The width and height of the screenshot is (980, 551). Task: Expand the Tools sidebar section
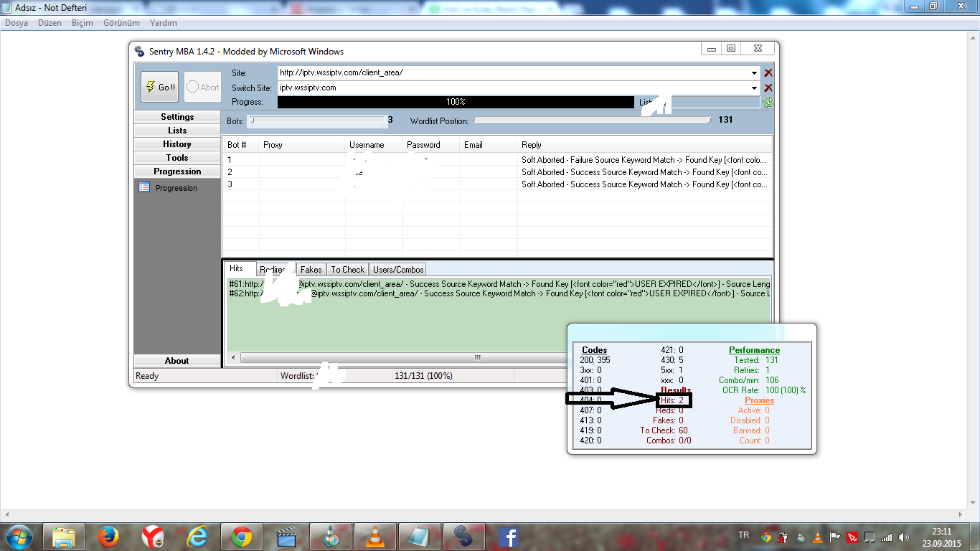(x=177, y=158)
